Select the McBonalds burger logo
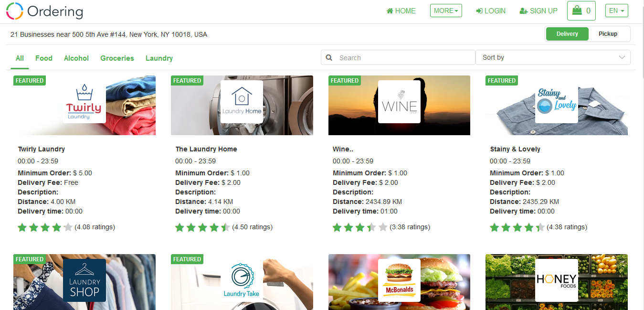This screenshot has height=310, width=644. (x=399, y=280)
